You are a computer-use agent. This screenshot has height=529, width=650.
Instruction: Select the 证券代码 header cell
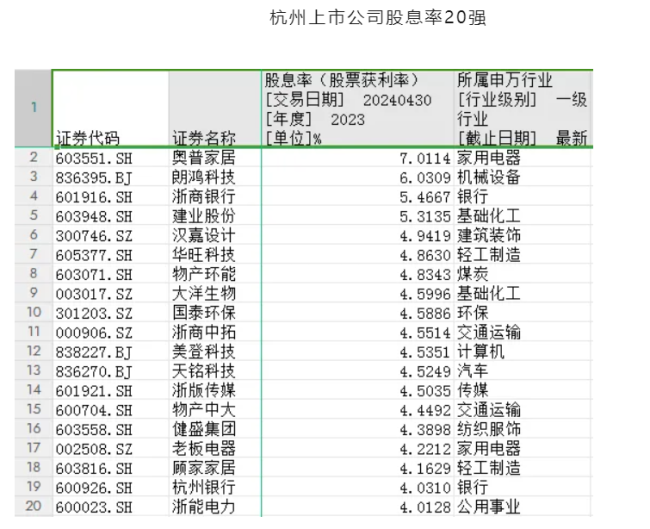[x=111, y=109]
